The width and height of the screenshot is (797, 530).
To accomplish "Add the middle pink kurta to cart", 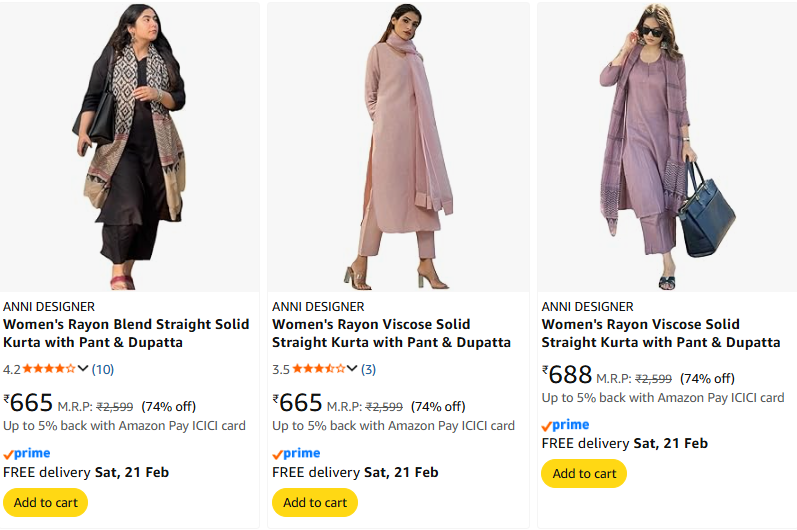I will (315, 502).
